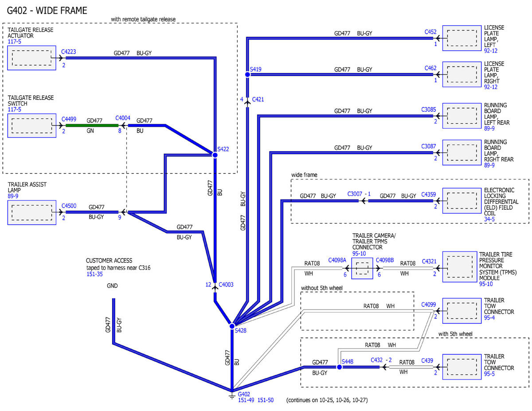The height and width of the screenshot is (411, 532).
Task: Select the S448 splice dot
Action: (x=339, y=367)
